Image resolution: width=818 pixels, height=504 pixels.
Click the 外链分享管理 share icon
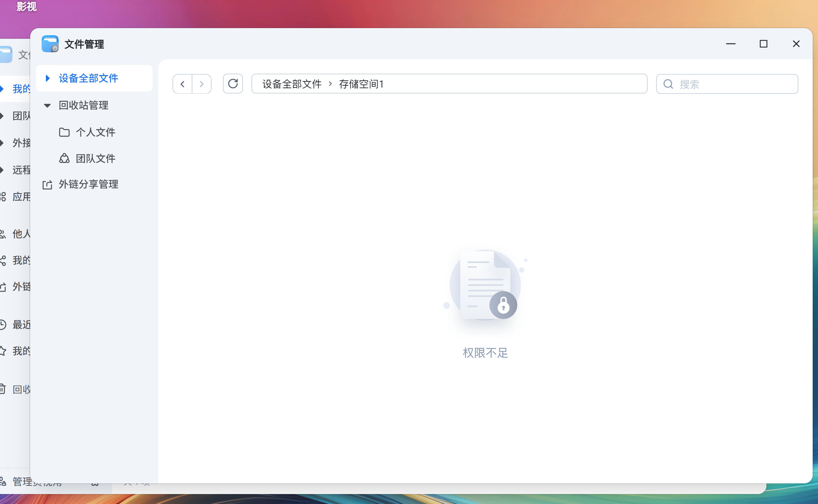[x=47, y=185]
